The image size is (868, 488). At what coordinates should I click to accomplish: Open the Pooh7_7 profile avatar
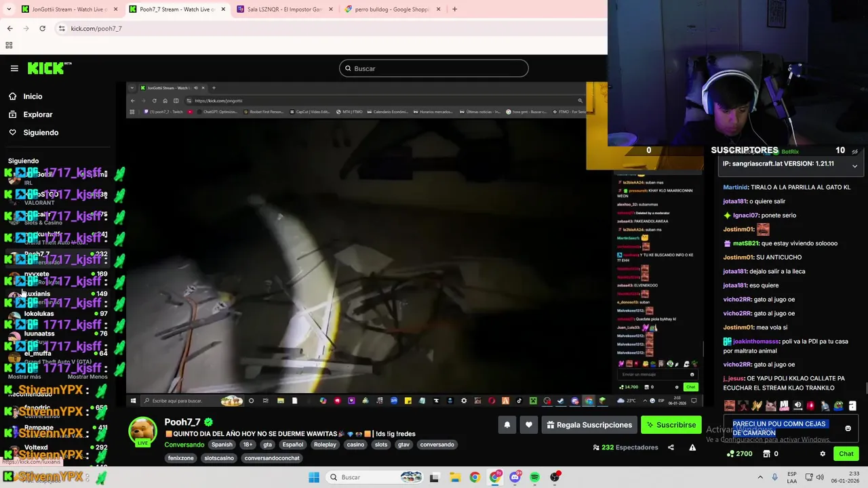pyautogui.click(x=143, y=432)
